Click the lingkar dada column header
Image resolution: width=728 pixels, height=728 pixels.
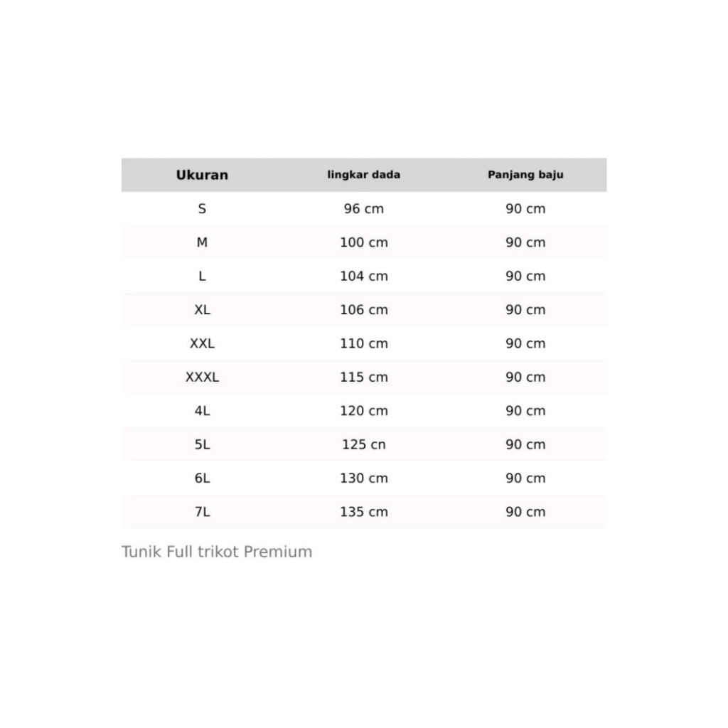pos(363,175)
